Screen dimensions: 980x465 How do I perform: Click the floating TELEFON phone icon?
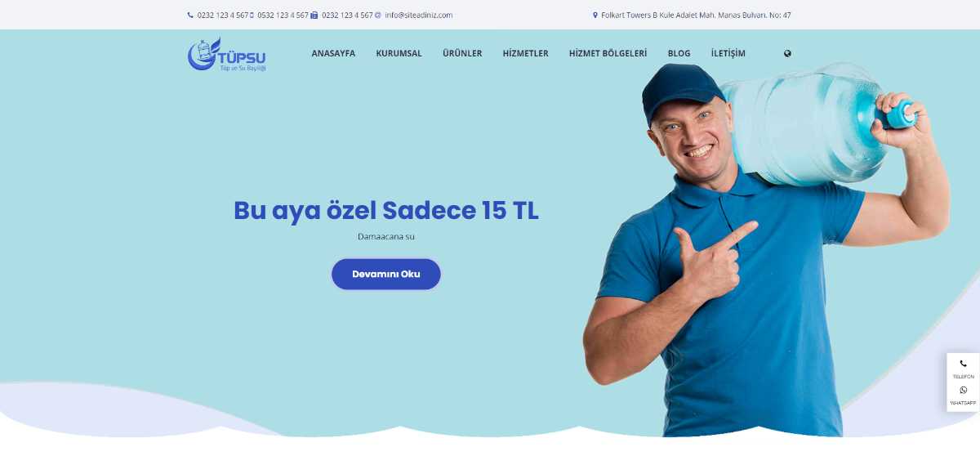(x=963, y=364)
